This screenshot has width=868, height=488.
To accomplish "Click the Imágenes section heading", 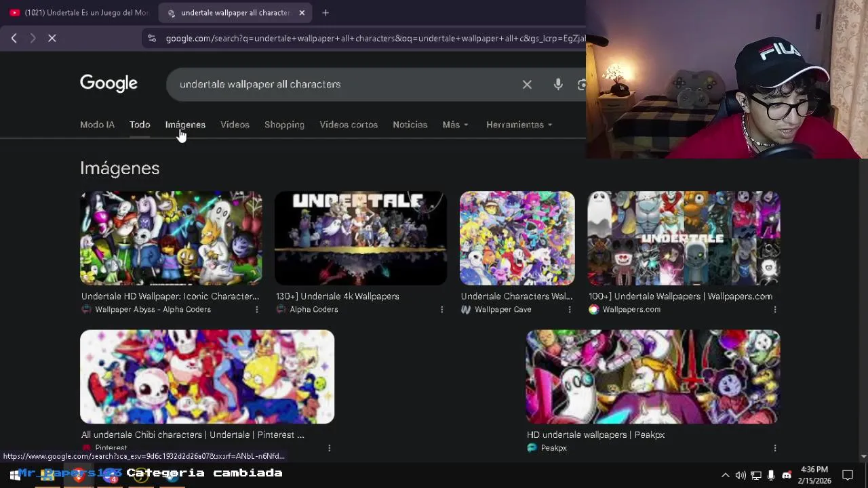I will click(x=119, y=168).
